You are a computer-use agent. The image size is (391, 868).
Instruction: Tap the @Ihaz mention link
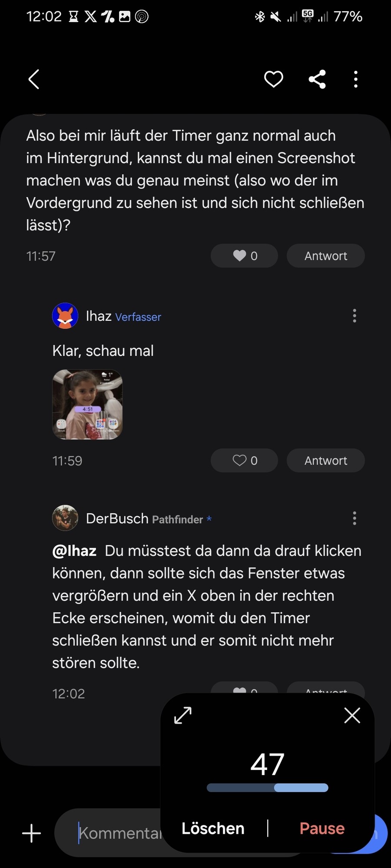coord(74,551)
